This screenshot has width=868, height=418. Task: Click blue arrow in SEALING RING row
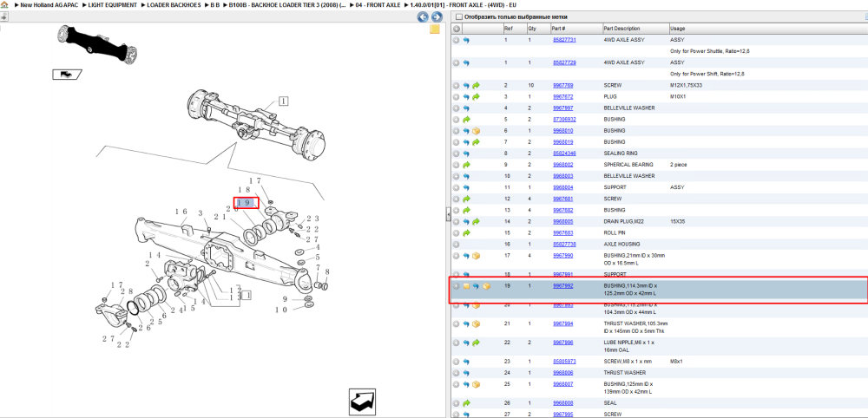click(x=466, y=153)
